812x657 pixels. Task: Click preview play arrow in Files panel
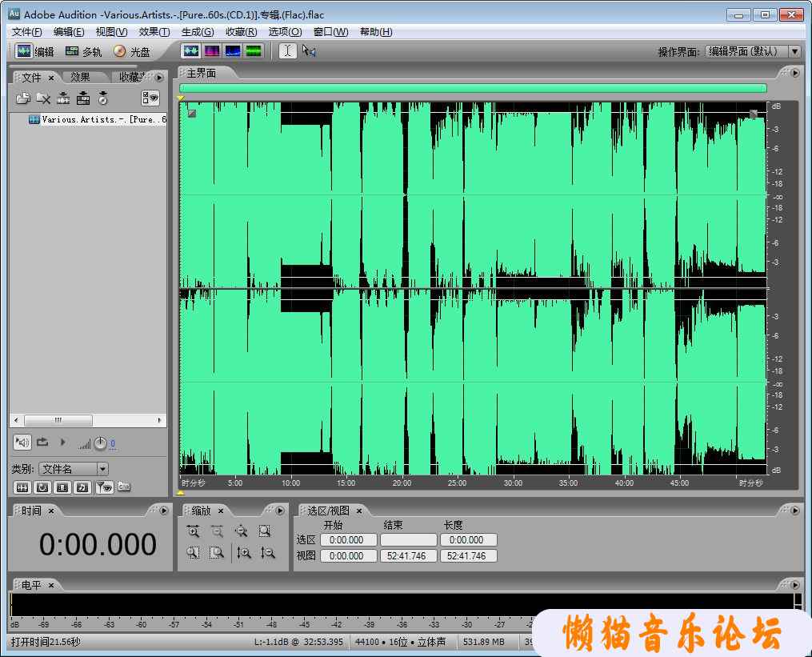[x=62, y=443]
